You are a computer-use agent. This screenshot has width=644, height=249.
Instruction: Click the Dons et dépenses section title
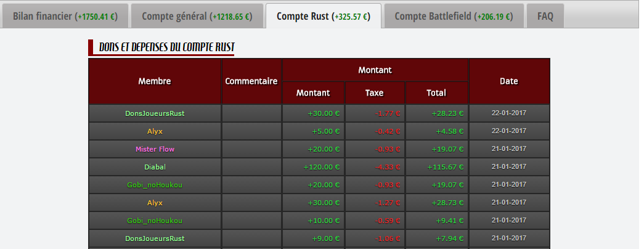pos(166,47)
